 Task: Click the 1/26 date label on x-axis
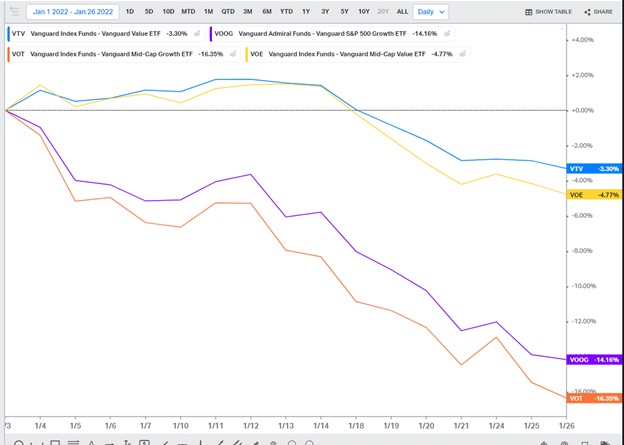pos(566,426)
